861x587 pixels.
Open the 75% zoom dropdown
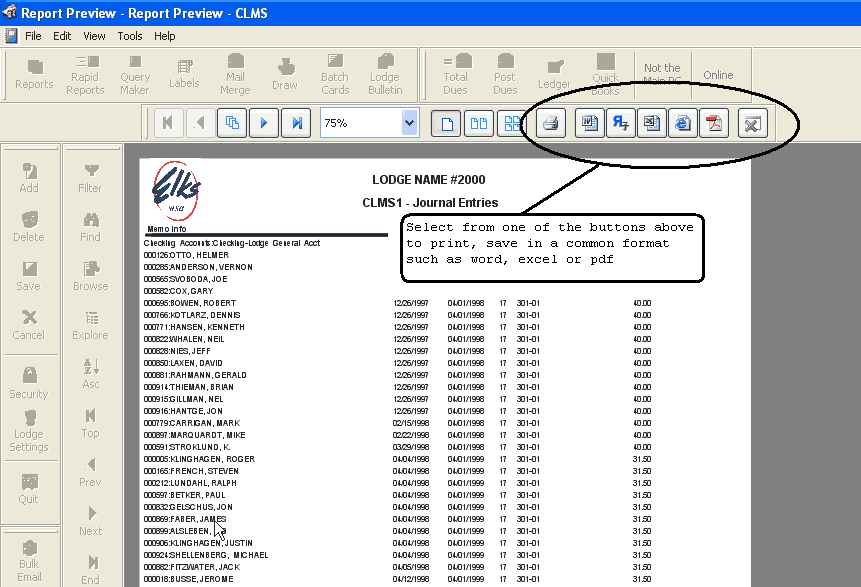click(x=408, y=123)
